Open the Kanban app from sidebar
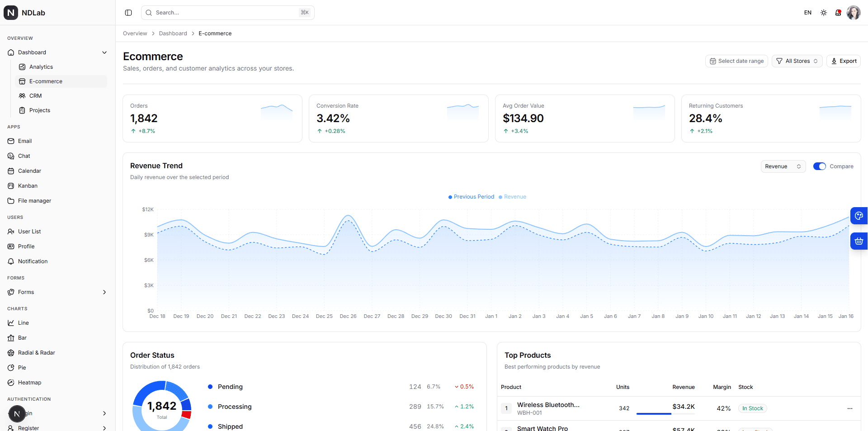 point(28,185)
